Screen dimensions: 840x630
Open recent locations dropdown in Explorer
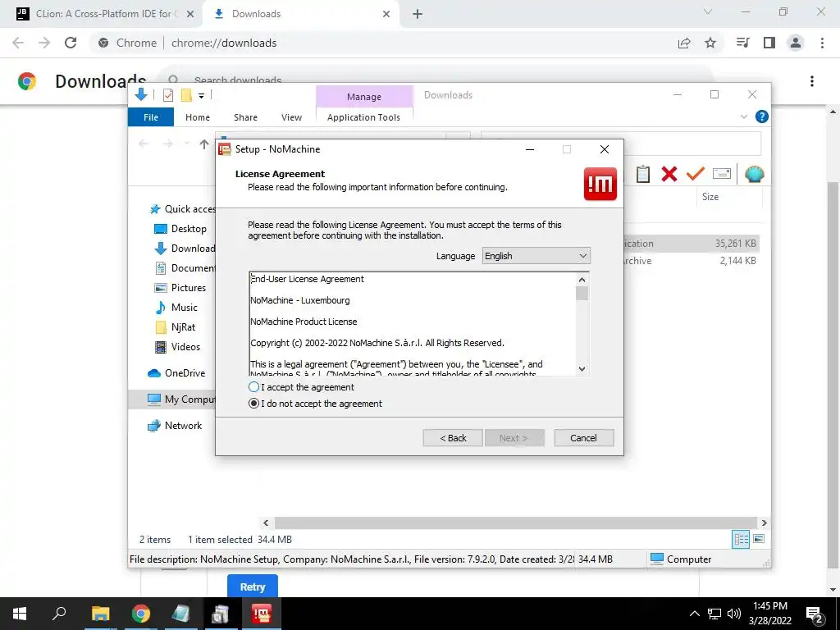point(186,144)
